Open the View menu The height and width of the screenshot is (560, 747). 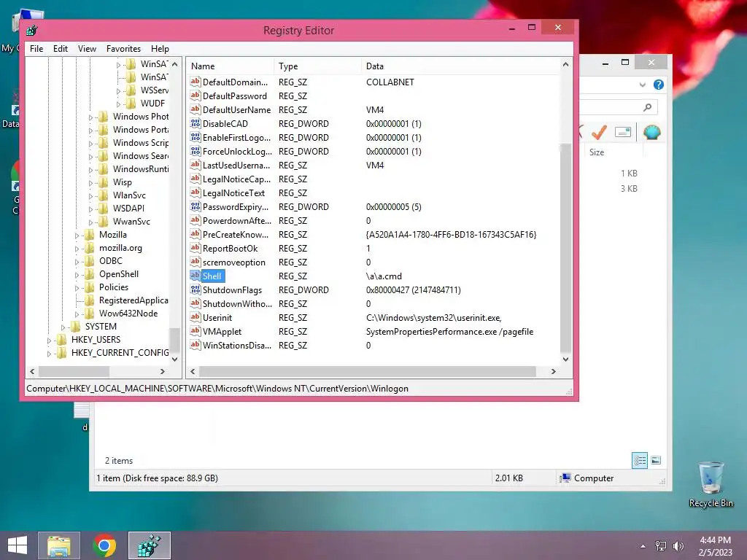pos(87,49)
